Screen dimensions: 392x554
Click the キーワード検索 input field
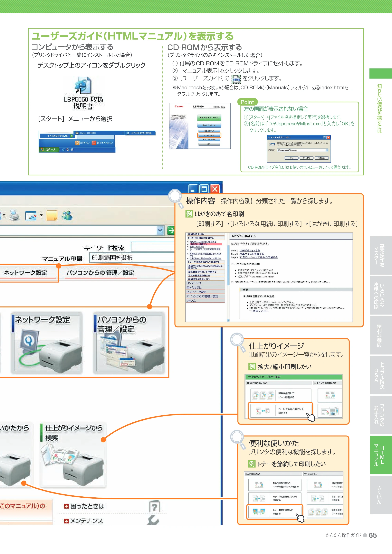(x=153, y=247)
